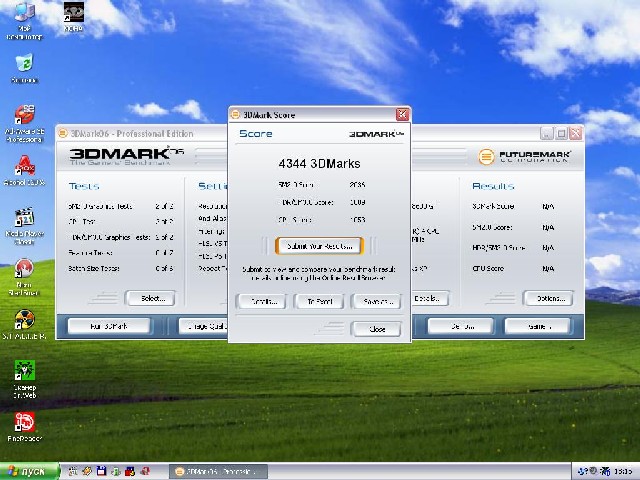This screenshot has height=480, width=640.
Task: Click Demo button in bottom bar
Action: pyautogui.click(x=461, y=326)
